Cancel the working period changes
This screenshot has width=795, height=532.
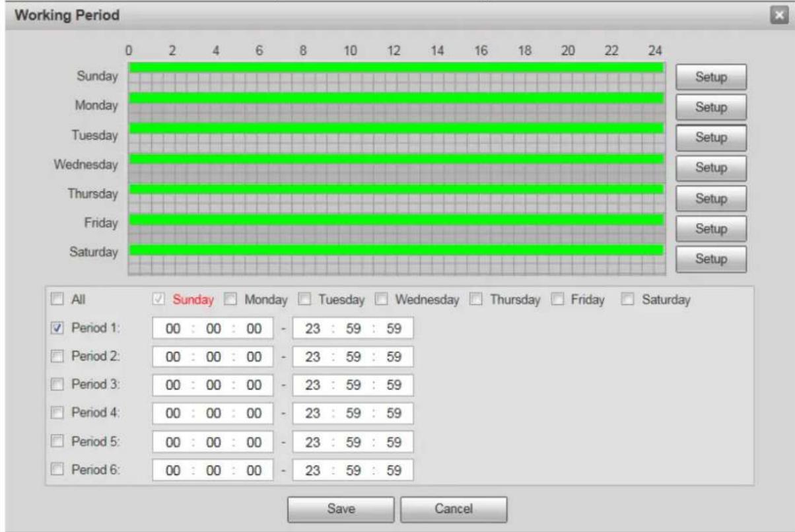point(454,509)
